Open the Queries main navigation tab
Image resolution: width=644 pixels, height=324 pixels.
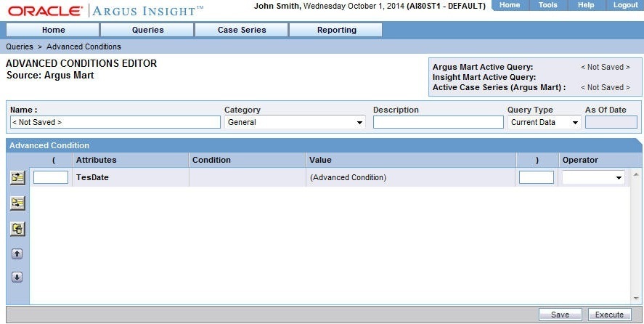tap(147, 30)
